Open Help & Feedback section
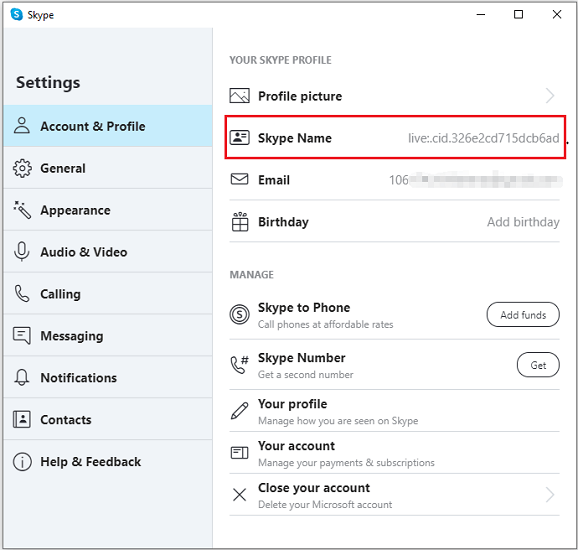 click(108, 462)
